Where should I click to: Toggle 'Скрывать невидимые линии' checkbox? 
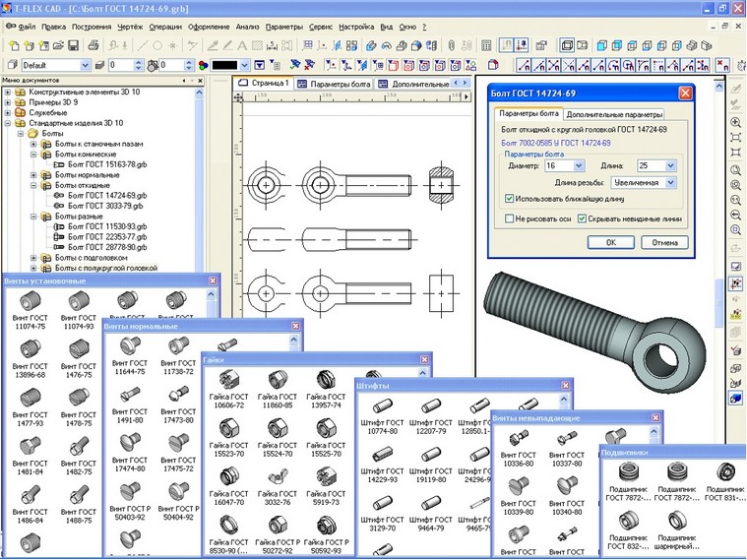pos(582,218)
